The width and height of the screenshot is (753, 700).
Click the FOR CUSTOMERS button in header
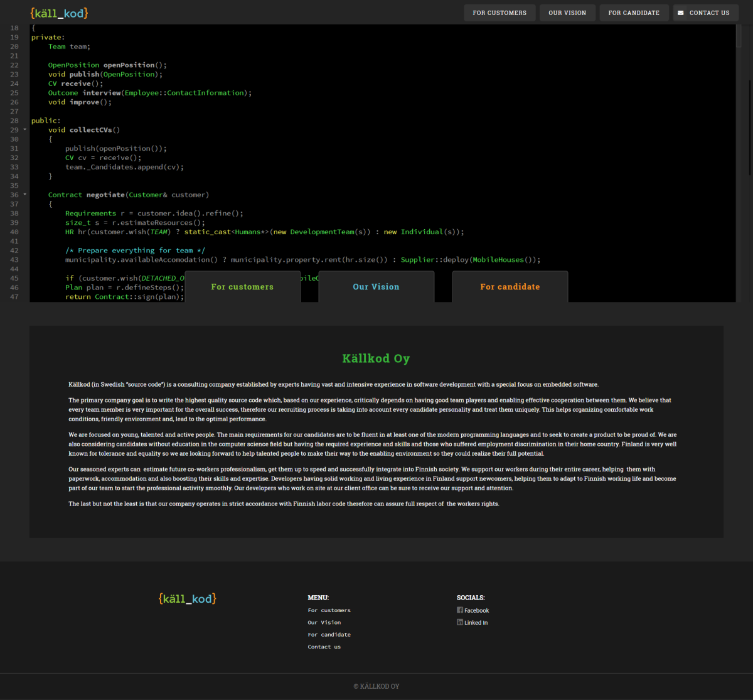pos(499,13)
